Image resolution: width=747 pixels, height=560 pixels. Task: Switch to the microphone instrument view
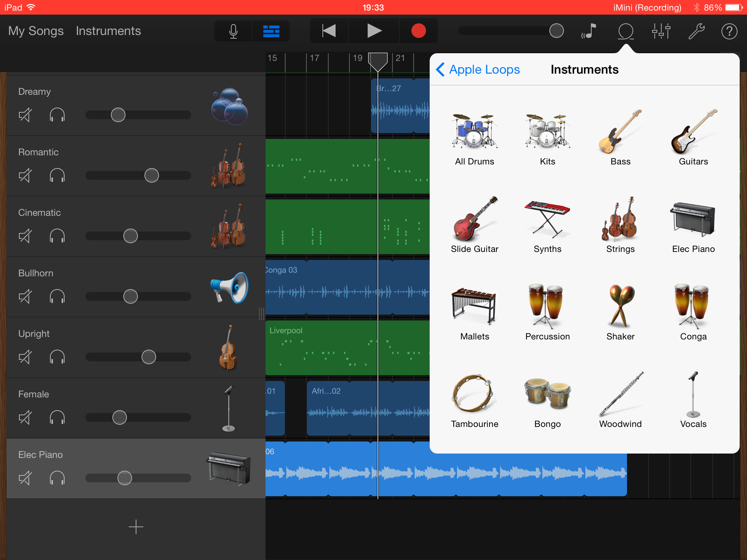pos(233,31)
